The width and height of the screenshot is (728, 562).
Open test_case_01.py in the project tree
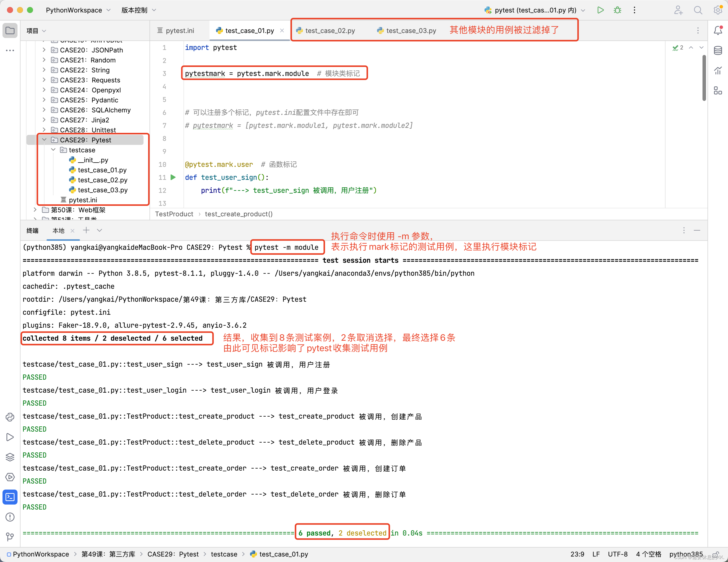tap(102, 170)
